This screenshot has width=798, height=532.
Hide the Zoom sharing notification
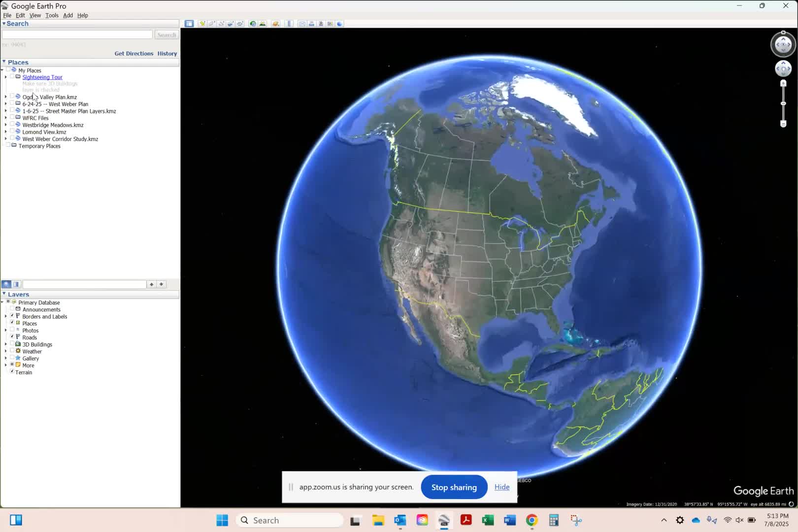(502, 487)
